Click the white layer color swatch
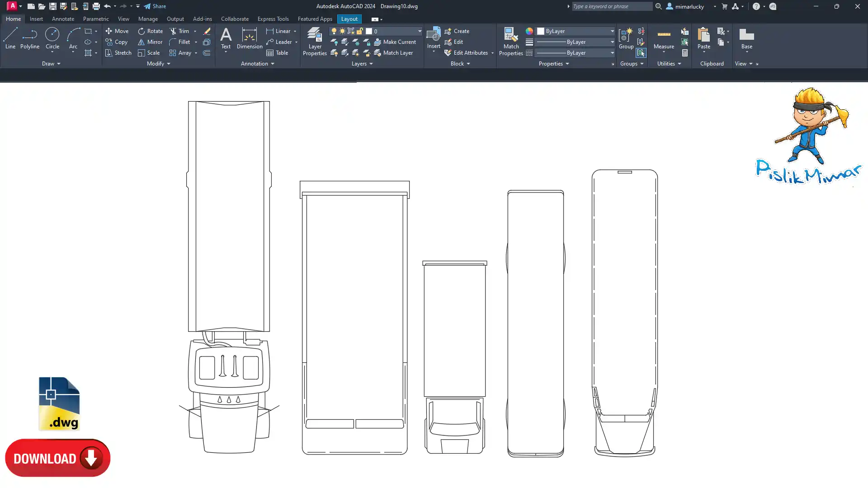This screenshot has width=868, height=488. (369, 31)
